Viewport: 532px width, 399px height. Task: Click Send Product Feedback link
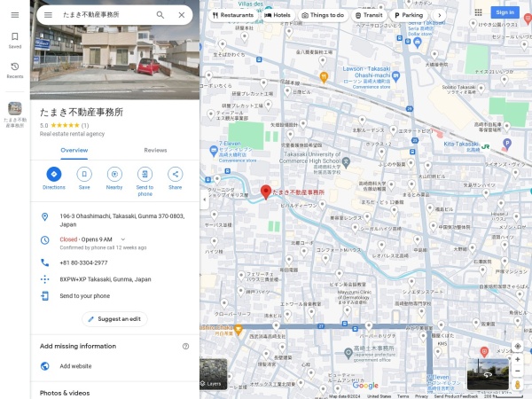pos(456,396)
